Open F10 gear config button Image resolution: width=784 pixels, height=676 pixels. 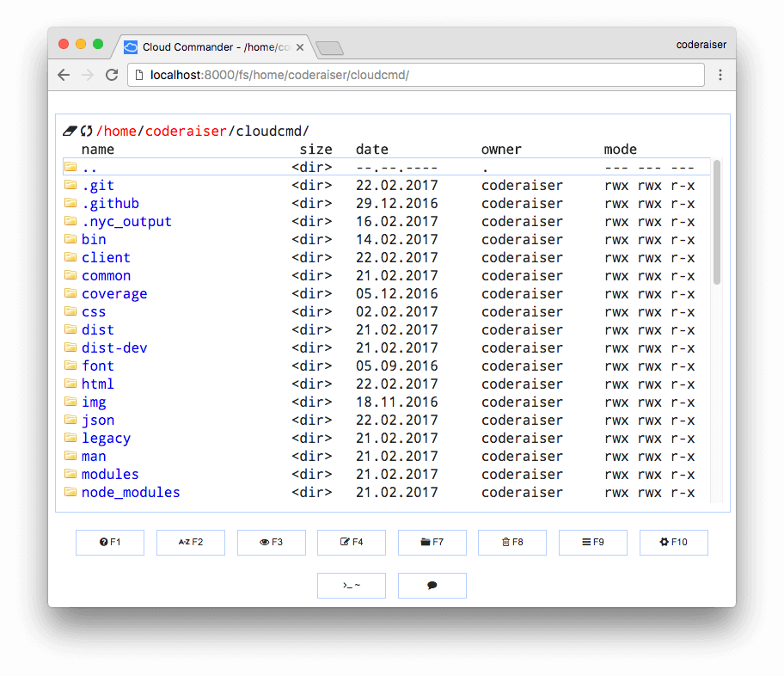point(673,543)
